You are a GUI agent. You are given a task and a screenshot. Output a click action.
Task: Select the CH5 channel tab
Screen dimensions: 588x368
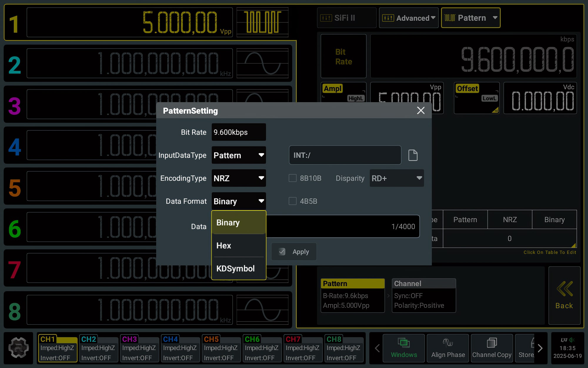(221, 348)
